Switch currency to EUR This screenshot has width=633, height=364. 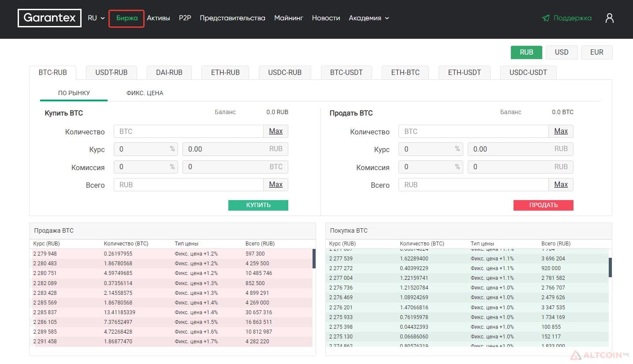pos(597,52)
